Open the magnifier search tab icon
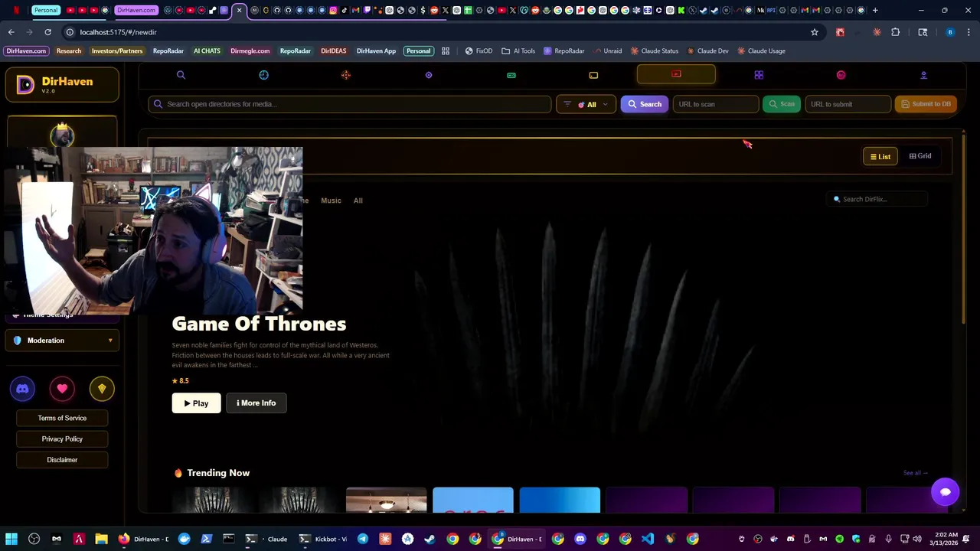 pyautogui.click(x=181, y=75)
